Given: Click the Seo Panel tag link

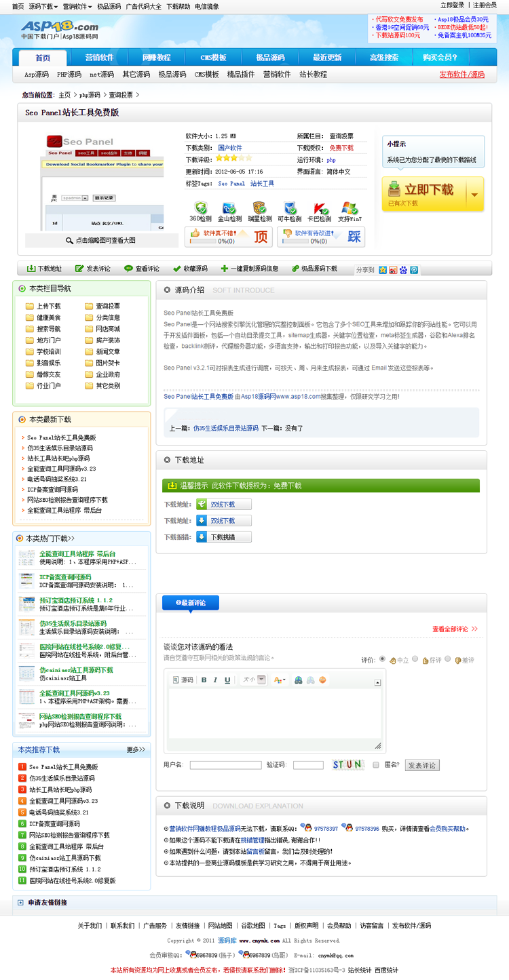Looking at the screenshot, I should (231, 184).
